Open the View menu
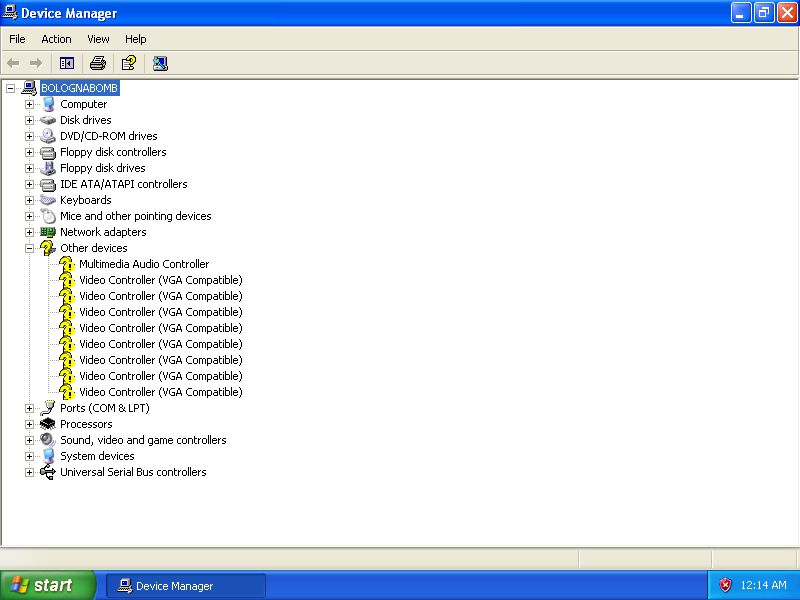This screenshot has height=600, width=800. [x=98, y=39]
